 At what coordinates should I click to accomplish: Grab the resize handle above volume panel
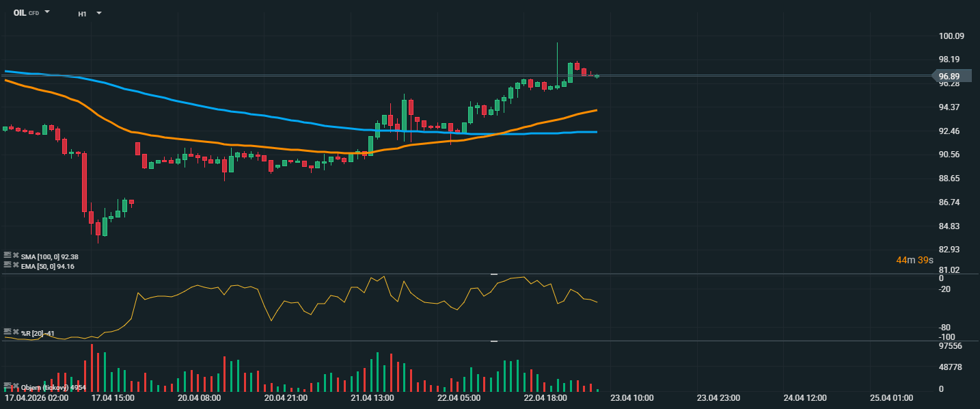point(494,341)
